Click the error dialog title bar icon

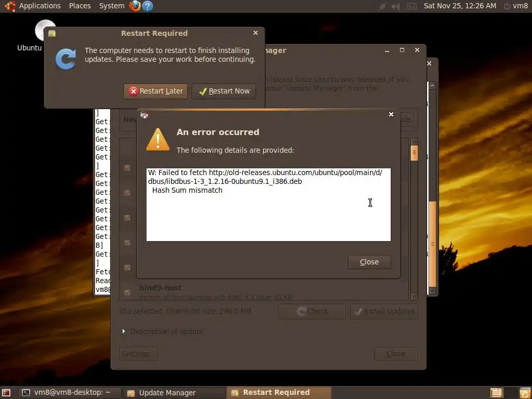pyautogui.click(x=144, y=115)
